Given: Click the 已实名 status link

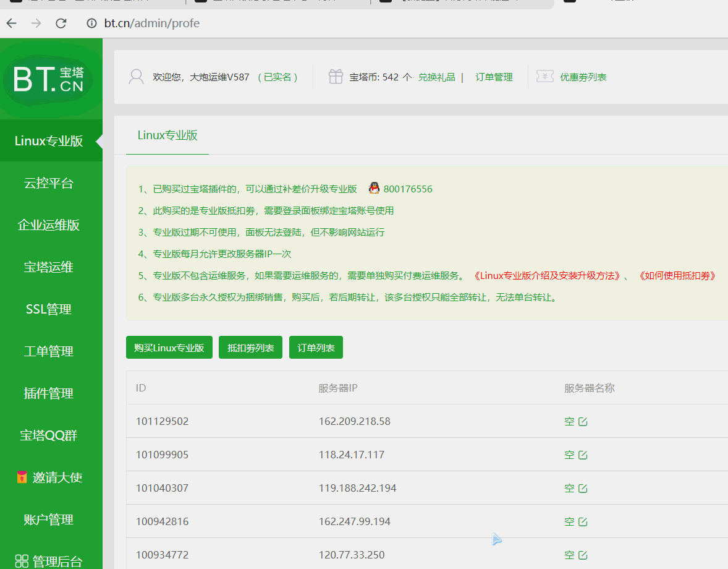Looking at the screenshot, I should pyautogui.click(x=277, y=77).
